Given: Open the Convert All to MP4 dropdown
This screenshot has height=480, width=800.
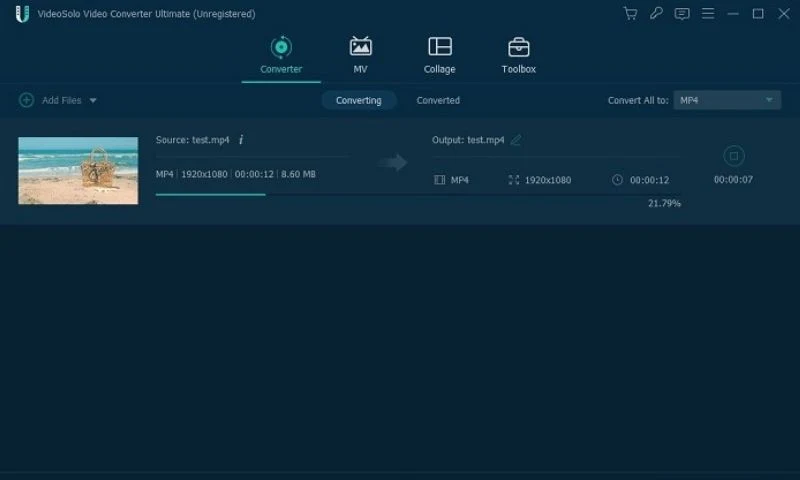Looking at the screenshot, I should pyautogui.click(x=727, y=100).
